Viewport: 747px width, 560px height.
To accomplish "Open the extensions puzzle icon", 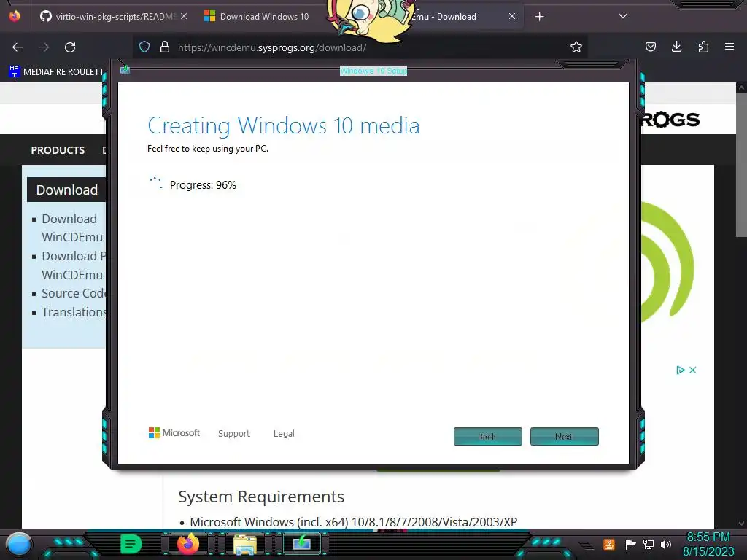I will (x=703, y=47).
